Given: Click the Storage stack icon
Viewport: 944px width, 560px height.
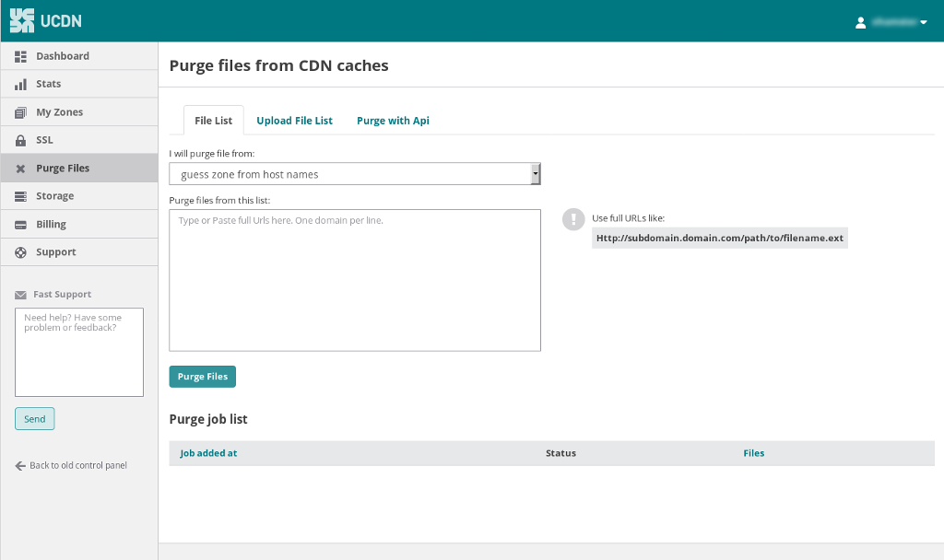Looking at the screenshot, I should 20,196.
